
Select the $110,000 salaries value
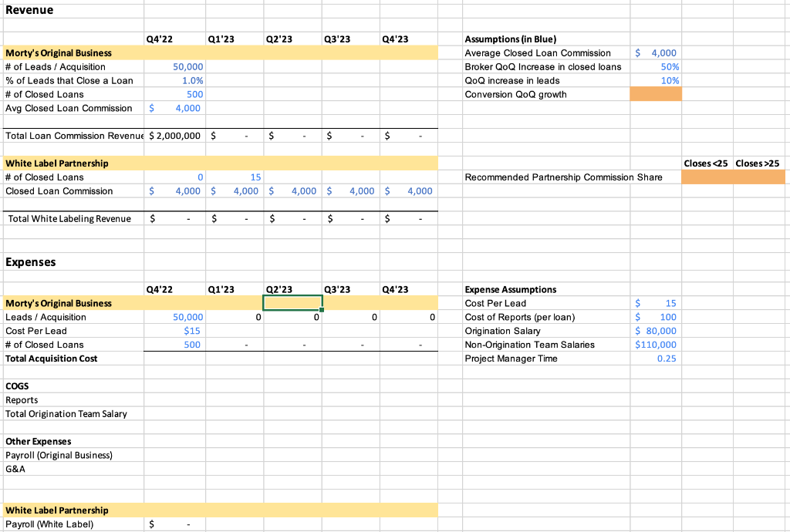coord(656,345)
